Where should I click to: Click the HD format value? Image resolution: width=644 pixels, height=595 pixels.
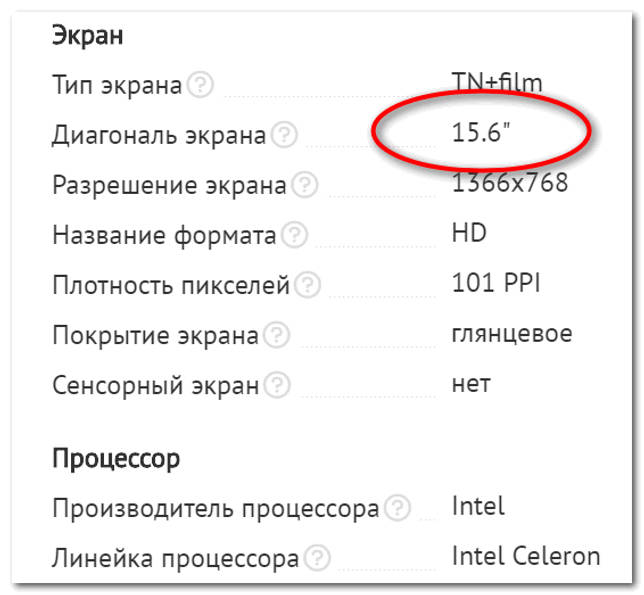[469, 232]
